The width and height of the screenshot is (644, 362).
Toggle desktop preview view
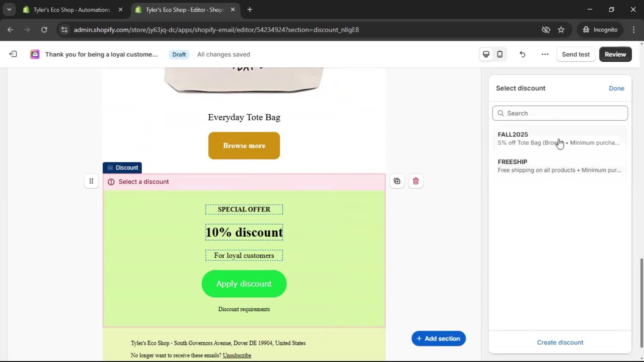(x=486, y=54)
